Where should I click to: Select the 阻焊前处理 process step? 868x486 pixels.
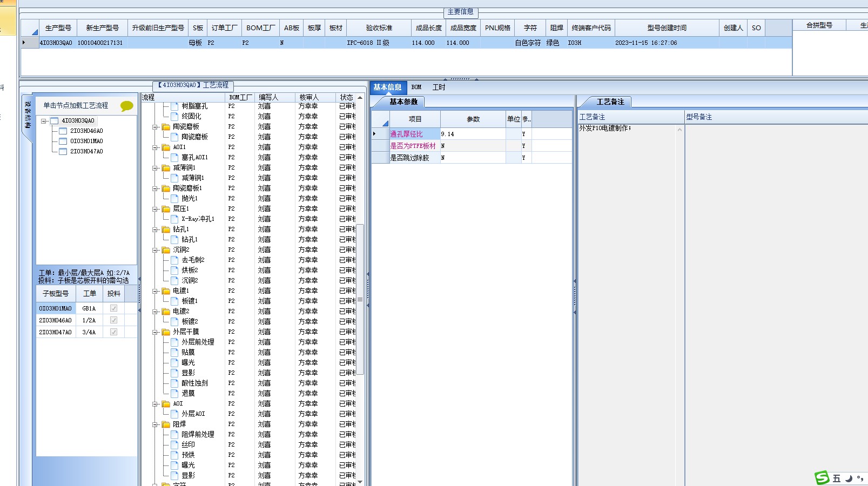[x=198, y=435]
